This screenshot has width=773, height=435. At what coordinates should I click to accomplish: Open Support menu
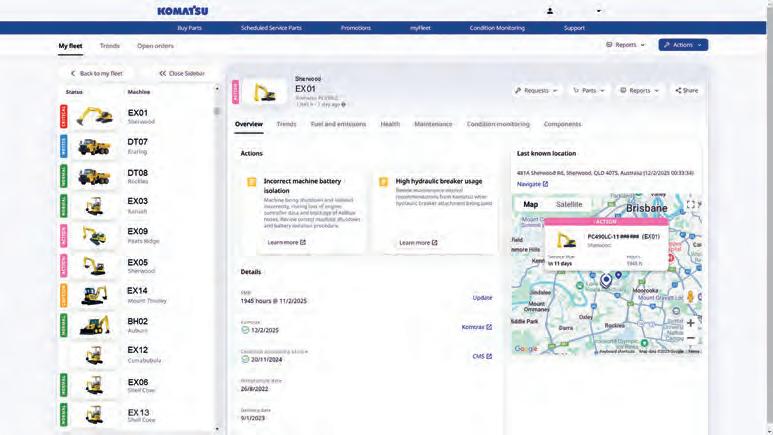(574, 28)
